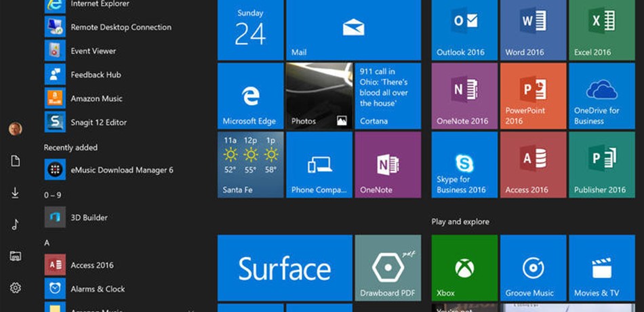The width and height of the screenshot is (644, 312).
Task: Open the Calendar tile showing Sunday 24
Action: (x=251, y=30)
